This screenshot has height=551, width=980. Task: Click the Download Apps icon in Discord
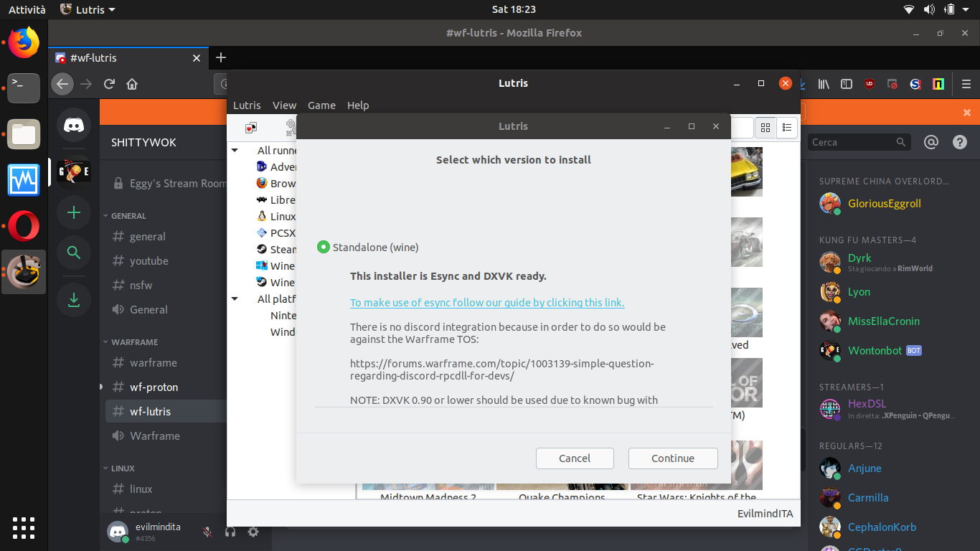click(74, 300)
